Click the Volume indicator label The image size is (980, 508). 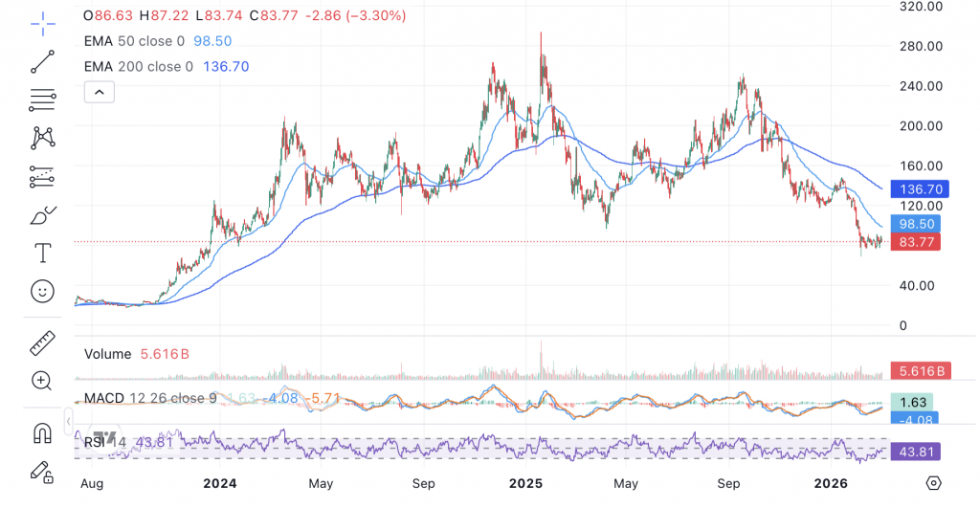point(107,354)
